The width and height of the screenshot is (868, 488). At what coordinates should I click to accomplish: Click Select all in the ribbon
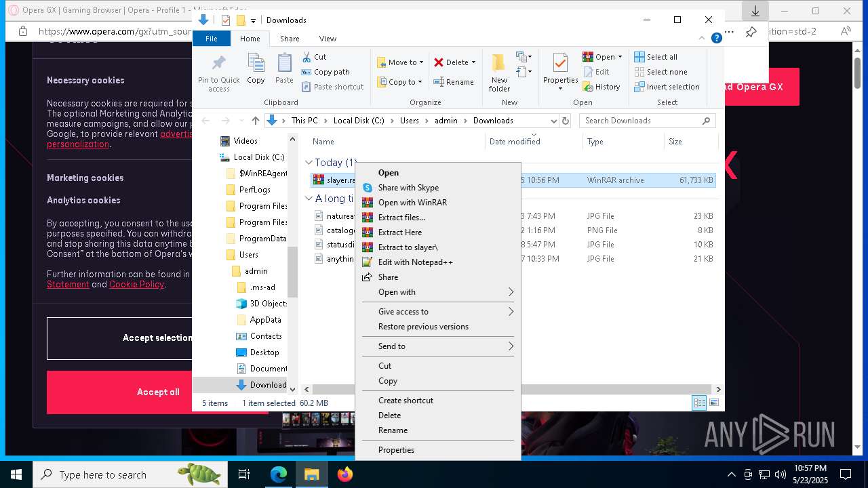click(x=656, y=57)
